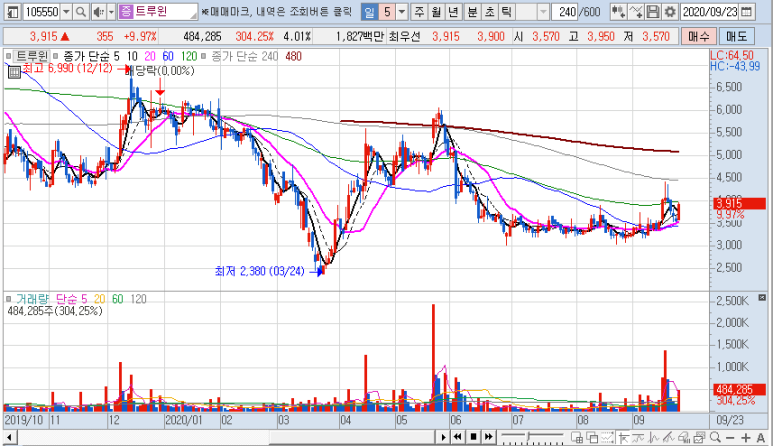Click the rewind replay button
Viewport: 773px width, 446px height.
(x=458, y=437)
